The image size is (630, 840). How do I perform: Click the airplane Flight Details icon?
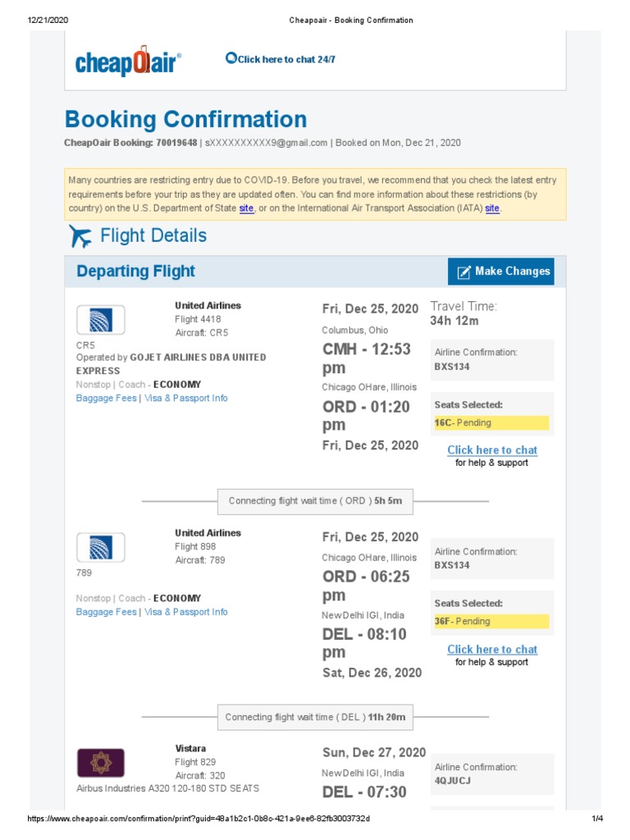(81, 236)
